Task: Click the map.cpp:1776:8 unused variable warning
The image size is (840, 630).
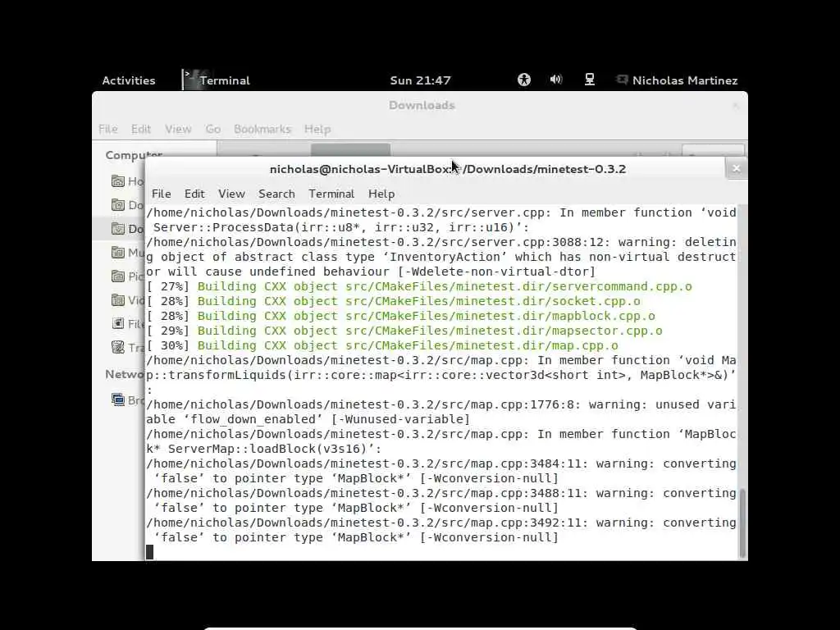Action: 441,412
